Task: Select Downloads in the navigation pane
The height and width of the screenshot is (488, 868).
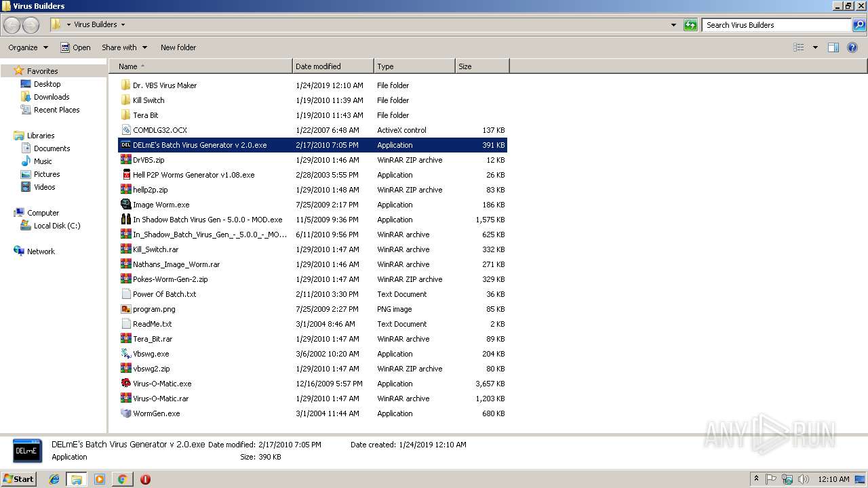Action: coord(52,97)
